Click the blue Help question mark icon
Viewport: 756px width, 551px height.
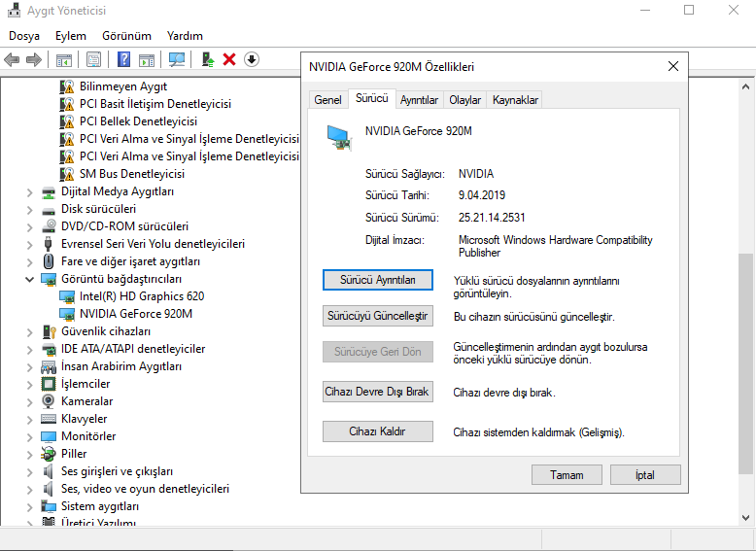[124, 60]
